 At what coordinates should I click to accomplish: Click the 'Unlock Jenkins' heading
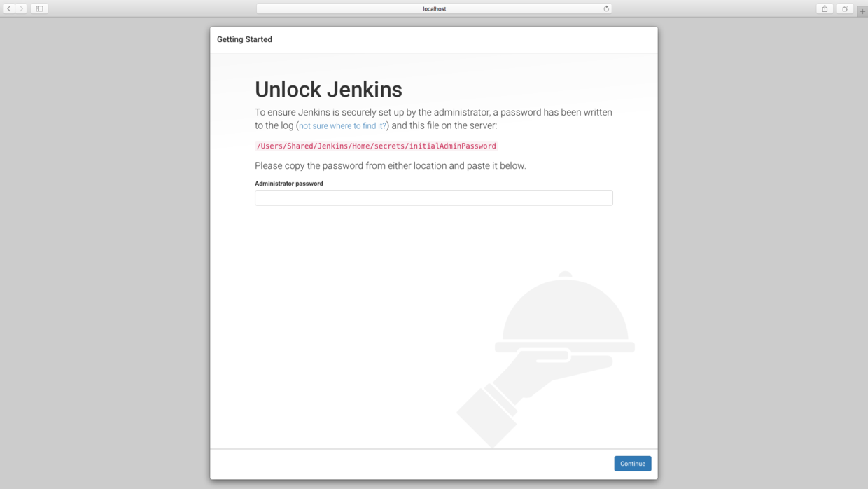328,89
